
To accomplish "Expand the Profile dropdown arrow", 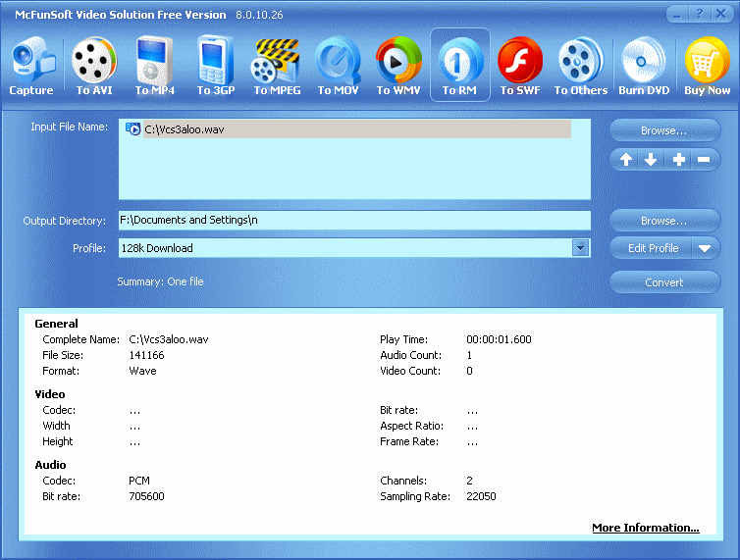I will 580,248.
